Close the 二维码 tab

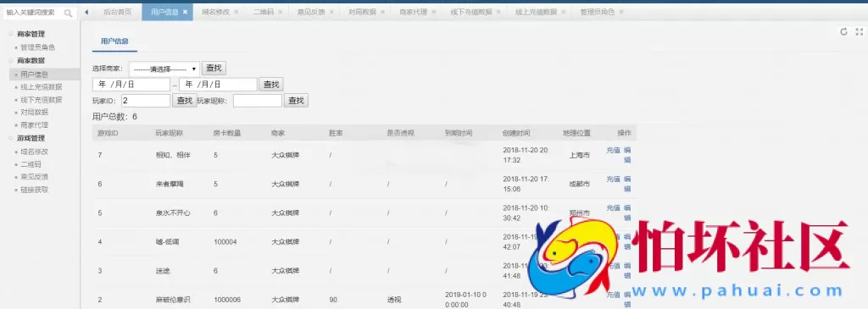[x=280, y=12]
